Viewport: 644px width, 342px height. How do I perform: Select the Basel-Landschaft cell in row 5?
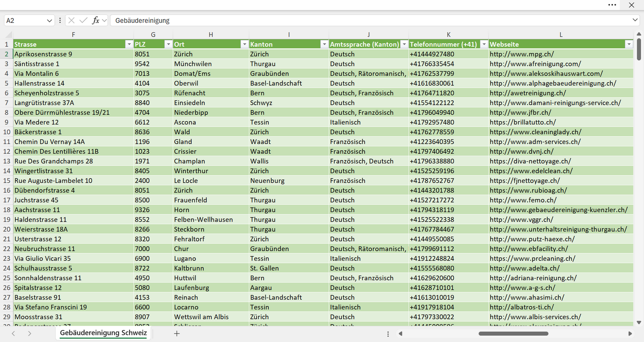click(289, 83)
